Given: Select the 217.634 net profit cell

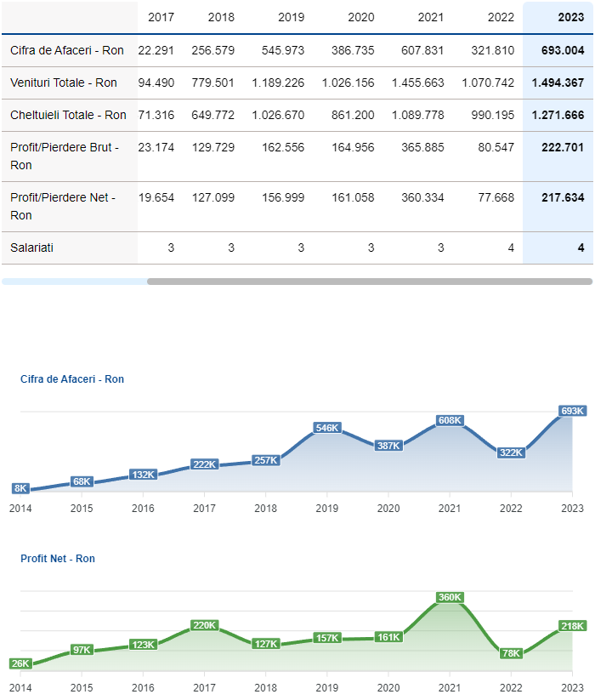Looking at the screenshot, I should [x=562, y=197].
